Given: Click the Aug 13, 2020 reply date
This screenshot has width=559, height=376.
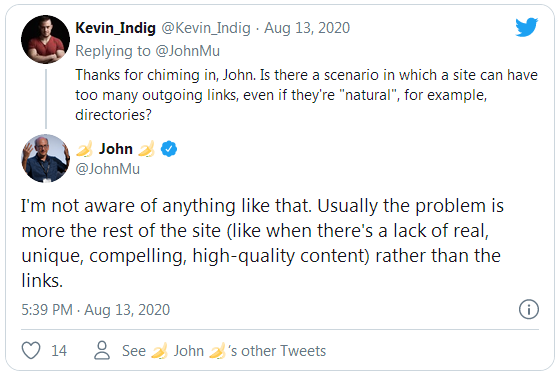Looking at the screenshot, I should (x=307, y=28).
